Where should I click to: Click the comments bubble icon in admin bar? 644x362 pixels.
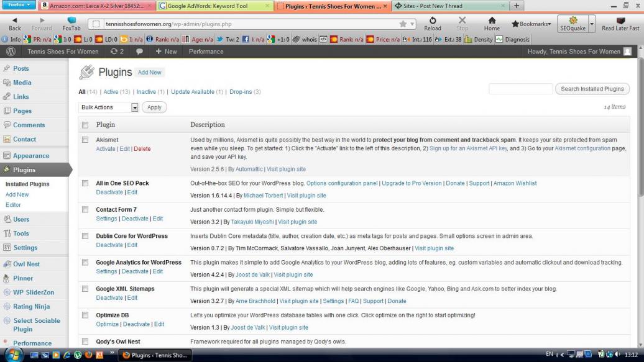coord(139,52)
